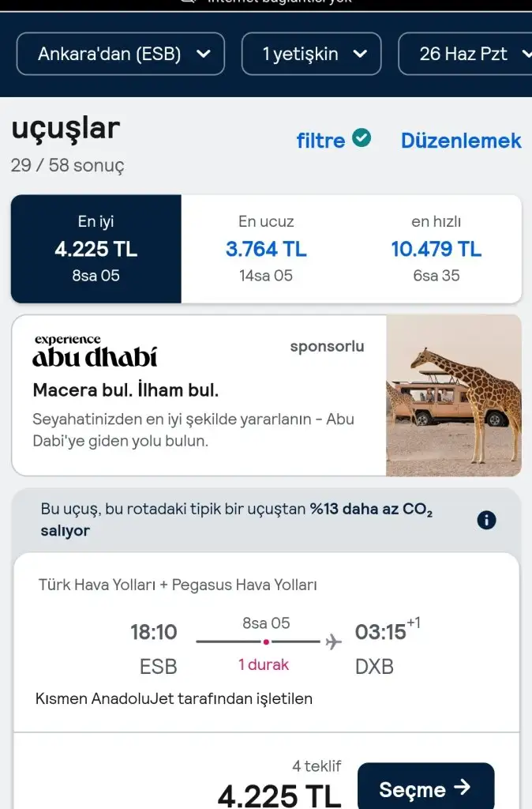Viewport: 532px width, 809px height.
Task: Switch to the En ucuz tab
Action: [x=266, y=248]
